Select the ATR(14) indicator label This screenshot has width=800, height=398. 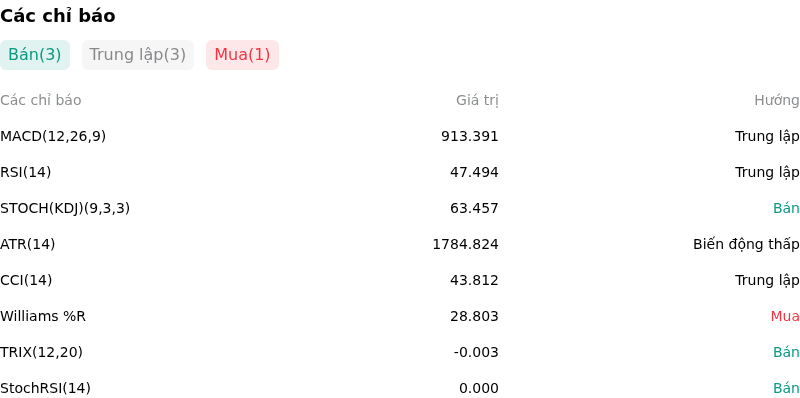(28, 244)
